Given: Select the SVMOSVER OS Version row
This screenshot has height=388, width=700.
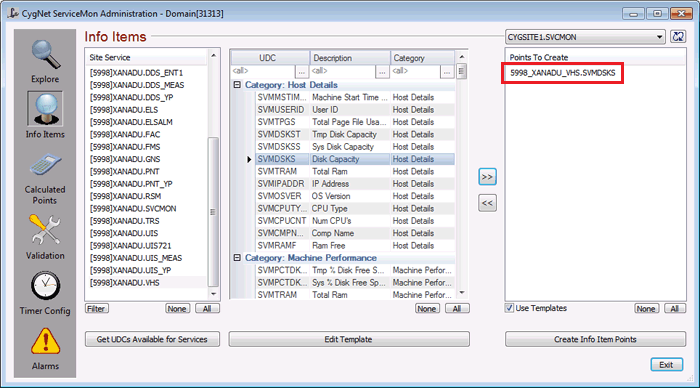Looking at the screenshot, I should pyautogui.click(x=355, y=196).
